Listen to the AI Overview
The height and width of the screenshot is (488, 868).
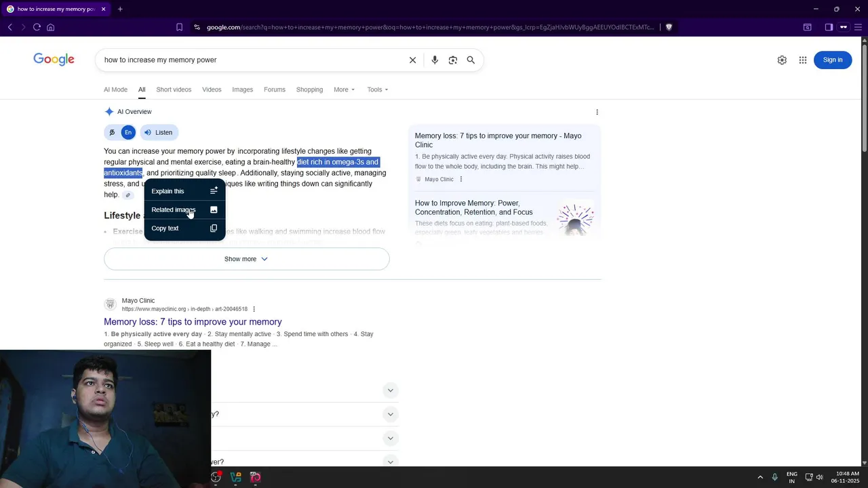coord(159,132)
